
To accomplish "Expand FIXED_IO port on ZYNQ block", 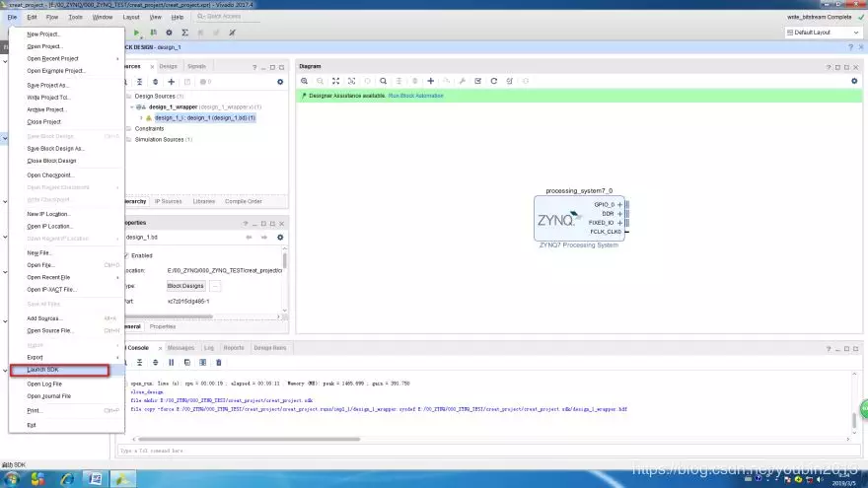I will [619, 223].
